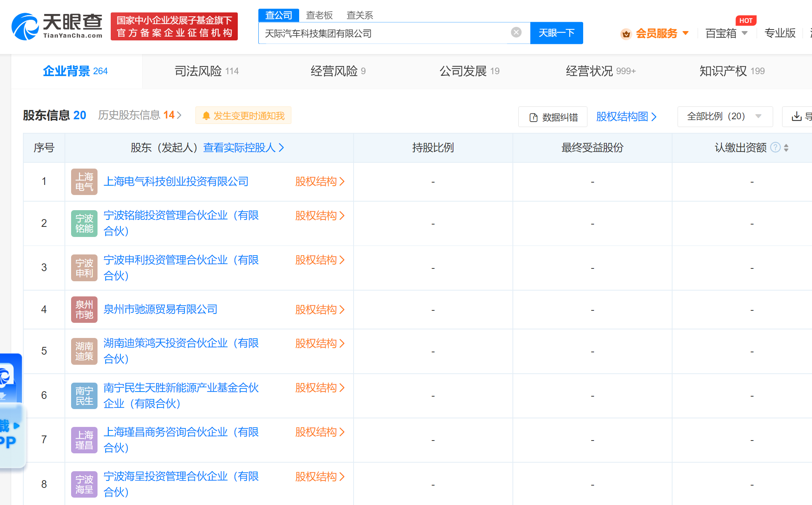This screenshot has width=812, height=505.
Task: Click the 泉州市驰 company avatar
Action: pyautogui.click(x=84, y=310)
